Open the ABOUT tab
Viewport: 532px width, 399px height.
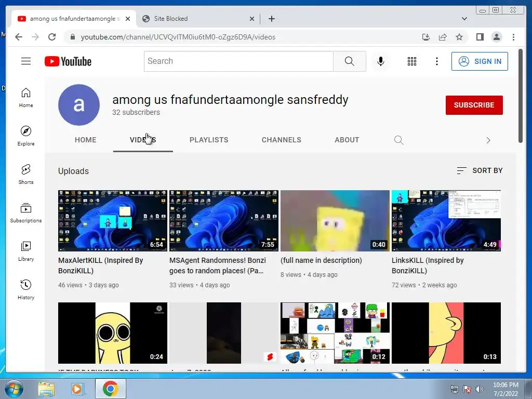pos(347,140)
